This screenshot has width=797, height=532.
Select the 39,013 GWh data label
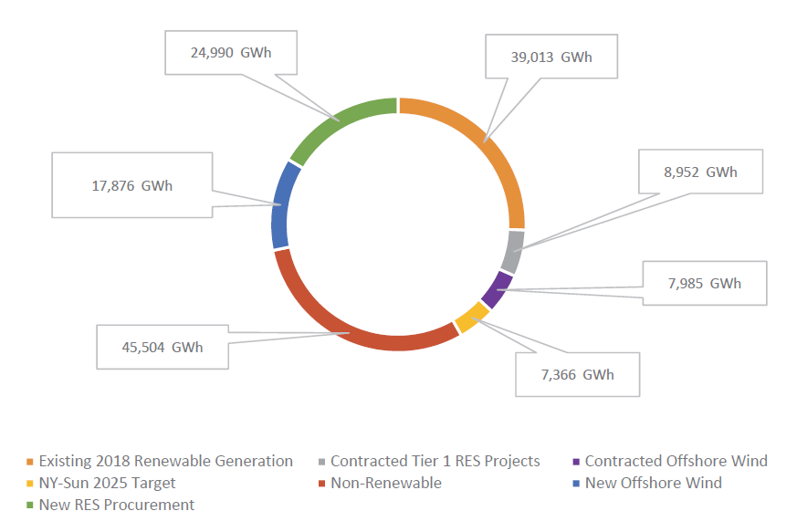(551, 57)
